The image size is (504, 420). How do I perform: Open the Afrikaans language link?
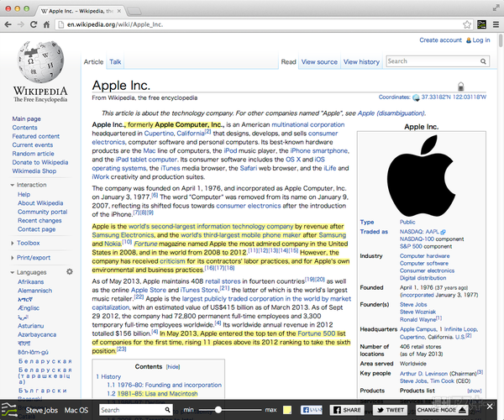coord(30,282)
